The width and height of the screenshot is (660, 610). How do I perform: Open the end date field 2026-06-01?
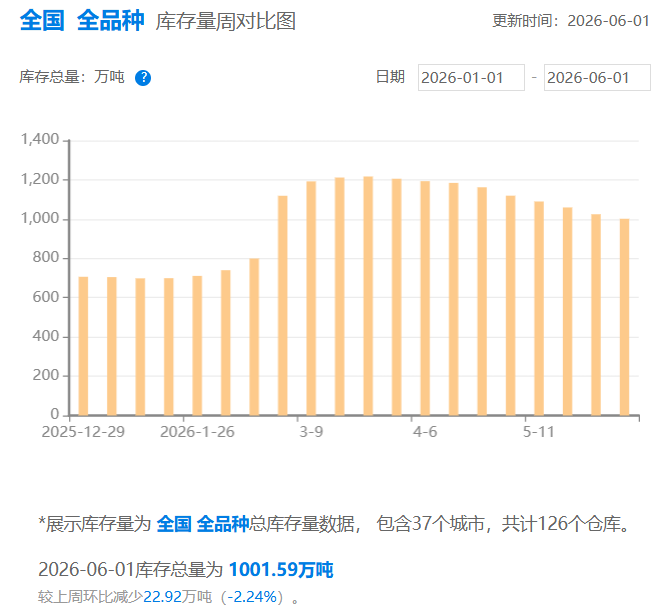(597, 77)
